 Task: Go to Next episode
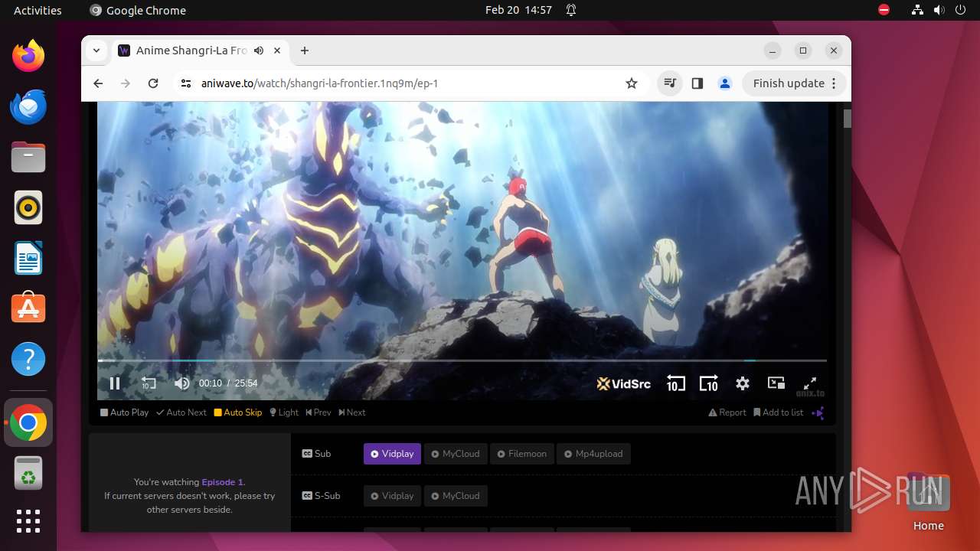[352, 412]
